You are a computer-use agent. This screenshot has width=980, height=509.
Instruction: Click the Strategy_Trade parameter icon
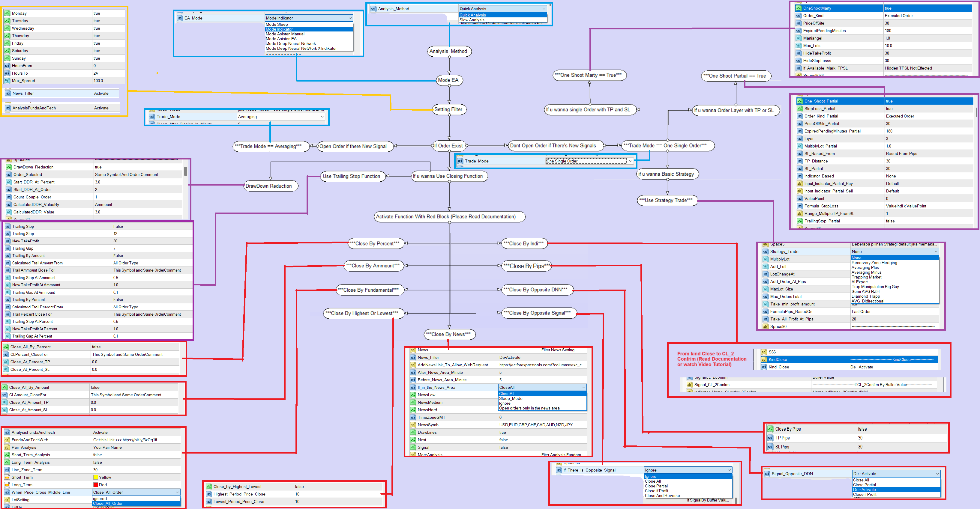(766, 252)
